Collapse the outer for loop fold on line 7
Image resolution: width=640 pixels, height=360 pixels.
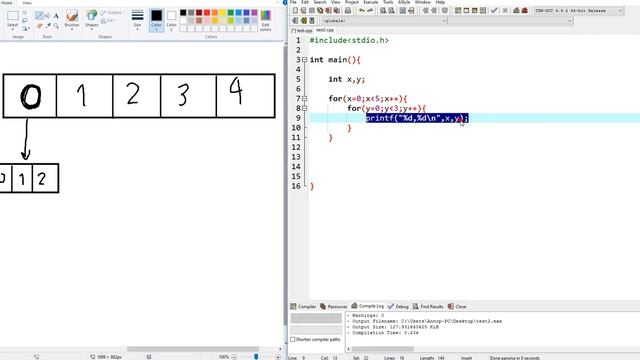coord(304,99)
